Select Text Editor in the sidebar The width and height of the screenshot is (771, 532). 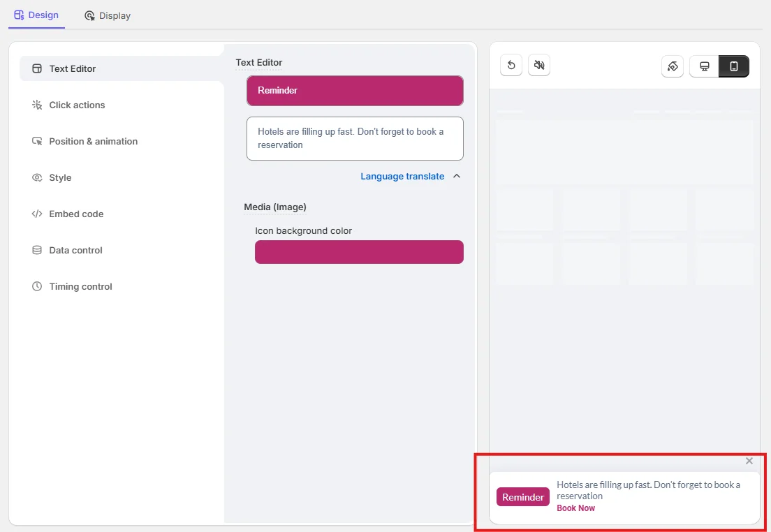73,68
